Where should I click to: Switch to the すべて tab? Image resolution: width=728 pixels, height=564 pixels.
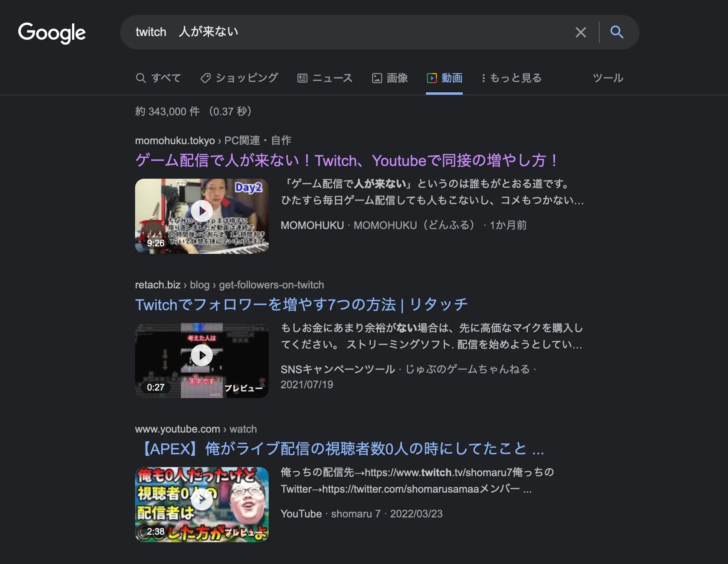point(166,78)
